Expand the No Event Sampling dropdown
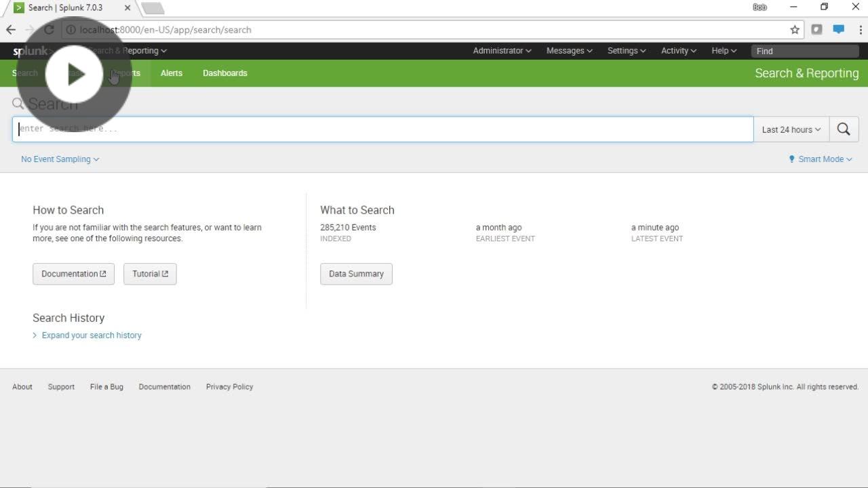This screenshot has width=868, height=488. click(60, 159)
